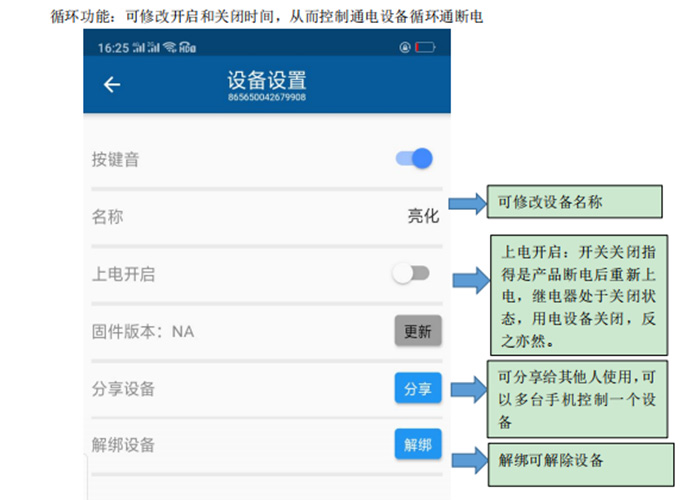
Task: Click the device ID number under title
Action: tap(266, 97)
